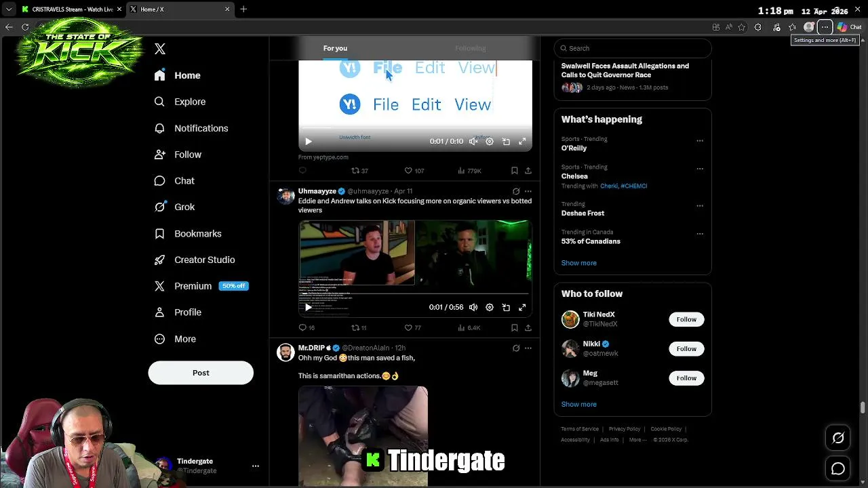Open Chat in the X sidebar

tap(175, 181)
